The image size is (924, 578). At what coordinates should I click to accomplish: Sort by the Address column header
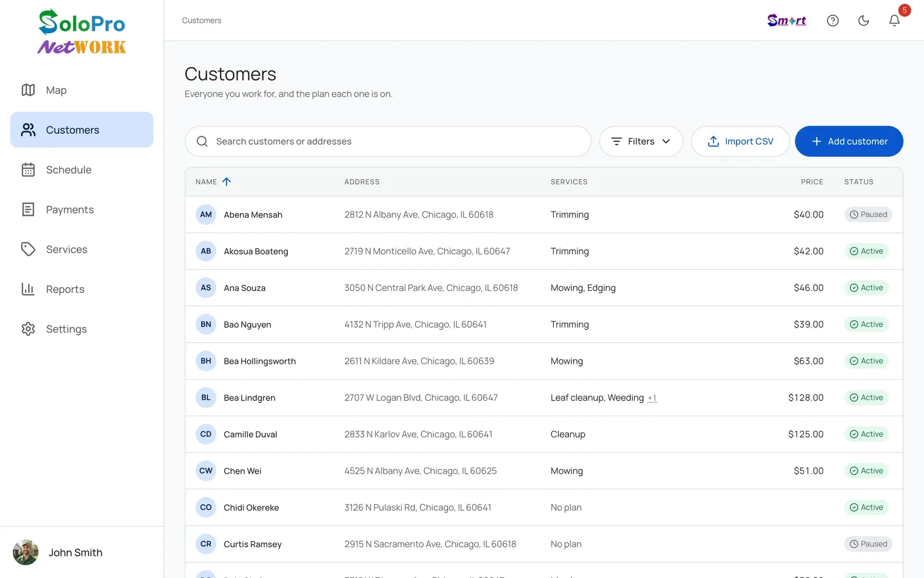pyautogui.click(x=362, y=182)
